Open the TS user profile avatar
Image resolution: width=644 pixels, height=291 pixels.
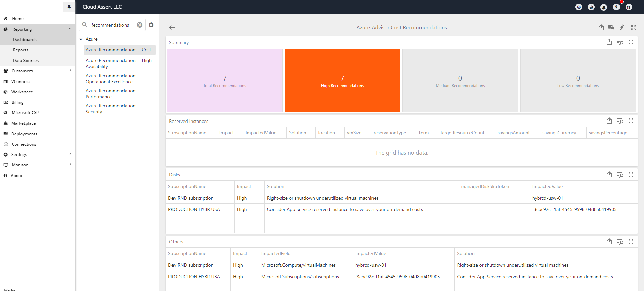(x=629, y=7)
